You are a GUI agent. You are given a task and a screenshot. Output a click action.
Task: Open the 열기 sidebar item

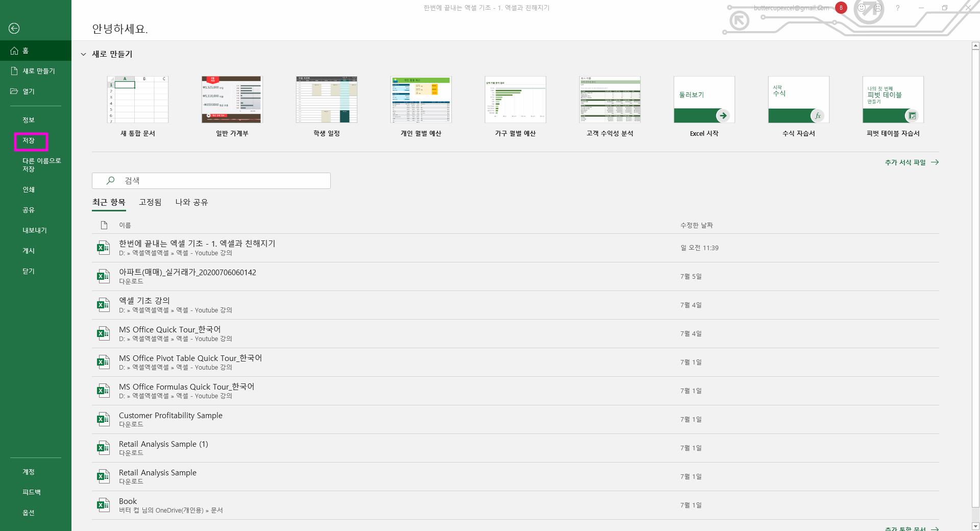pos(36,91)
